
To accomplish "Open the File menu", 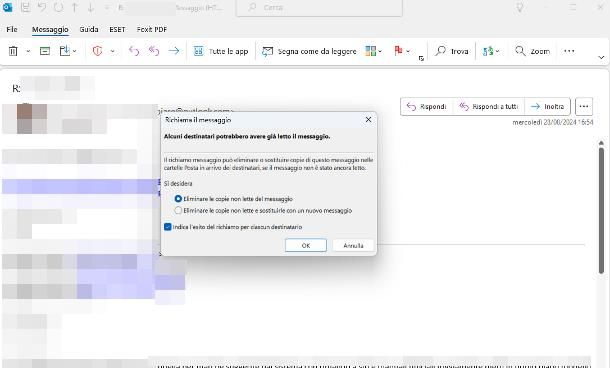I will coord(12,29).
